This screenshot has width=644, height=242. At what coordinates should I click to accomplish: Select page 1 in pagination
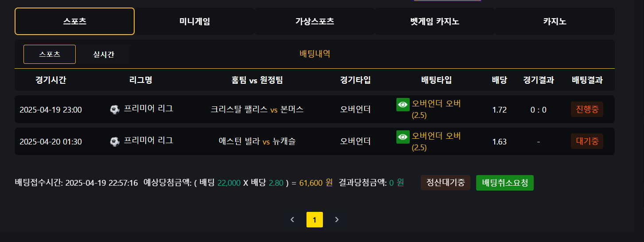tap(314, 219)
